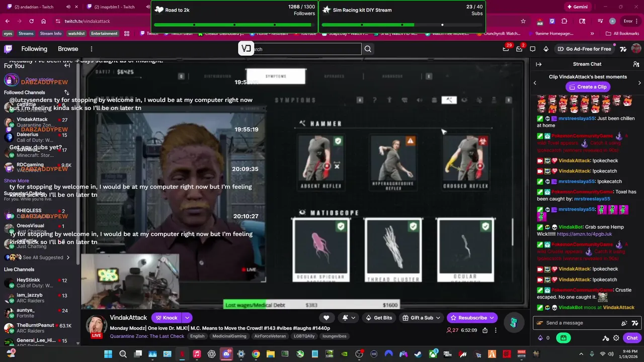Click Get Bits button

point(379,318)
